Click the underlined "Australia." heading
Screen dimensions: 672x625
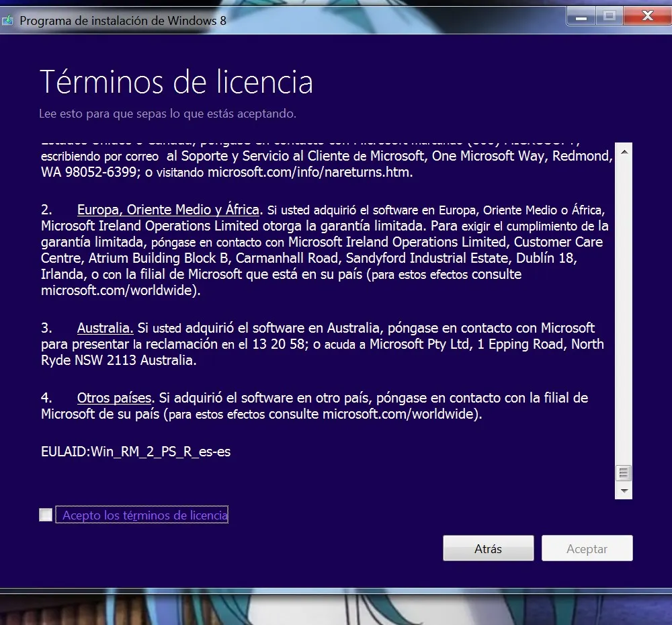pos(105,328)
